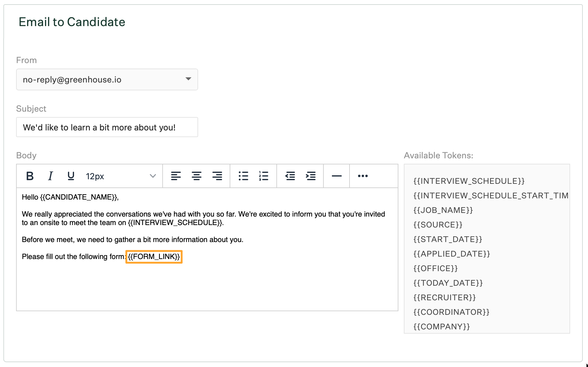
Task: Align text left
Action: pyautogui.click(x=176, y=176)
